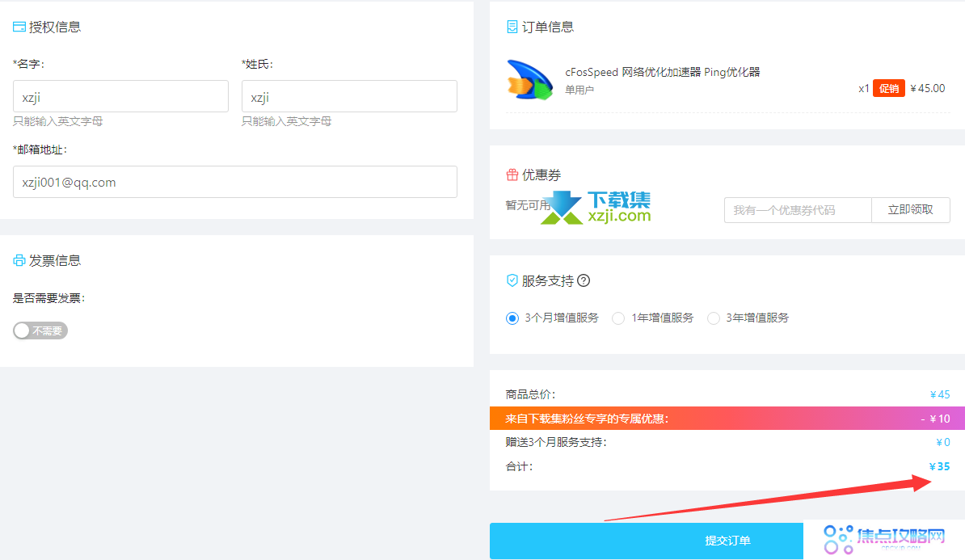This screenshot has height=560, width=965.
Task: Click the 是否需要发票 label
Action: pos(48,298)
